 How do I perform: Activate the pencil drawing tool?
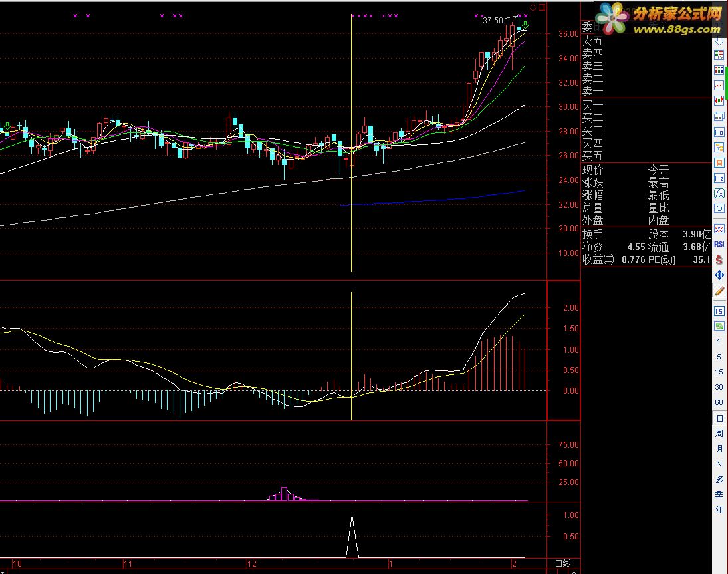click(x=719, y=291)
